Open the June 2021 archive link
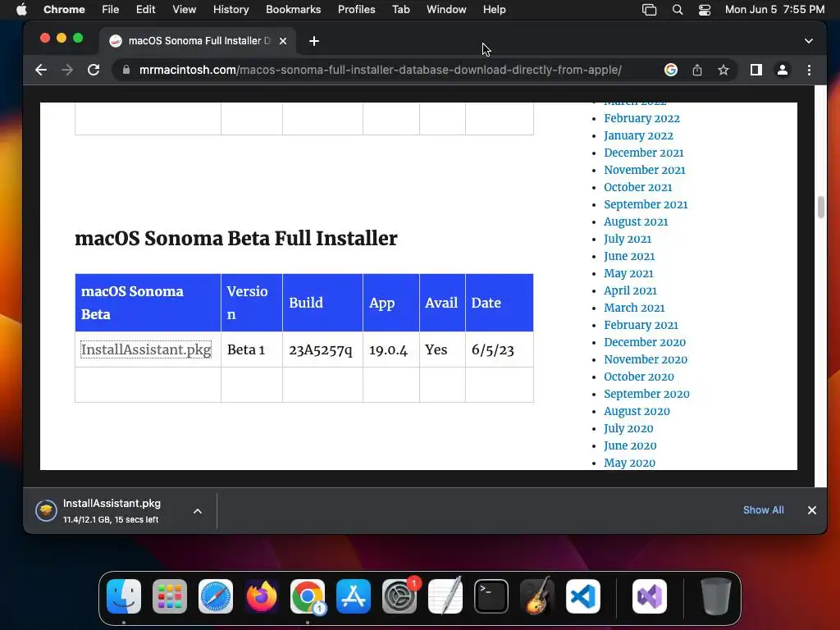The height and width of the screenshot is (630, 840). [629, 256]
